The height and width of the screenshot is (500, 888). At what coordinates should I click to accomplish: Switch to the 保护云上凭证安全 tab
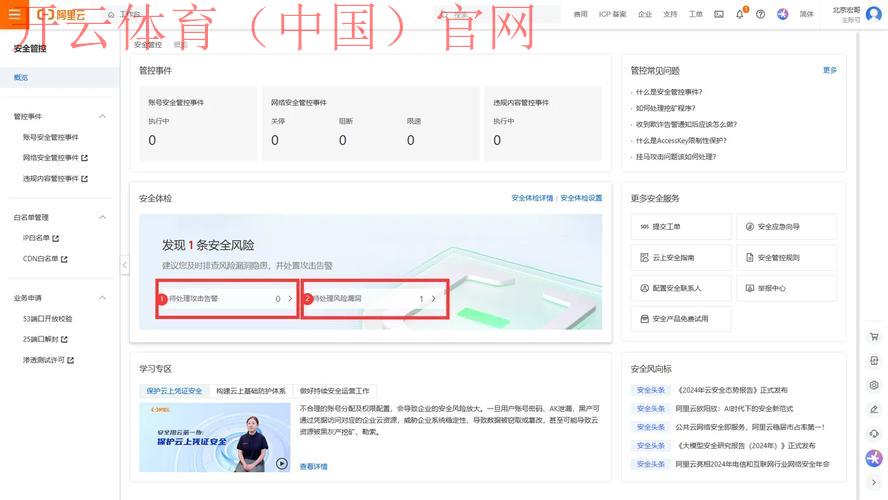pos(174,391)
